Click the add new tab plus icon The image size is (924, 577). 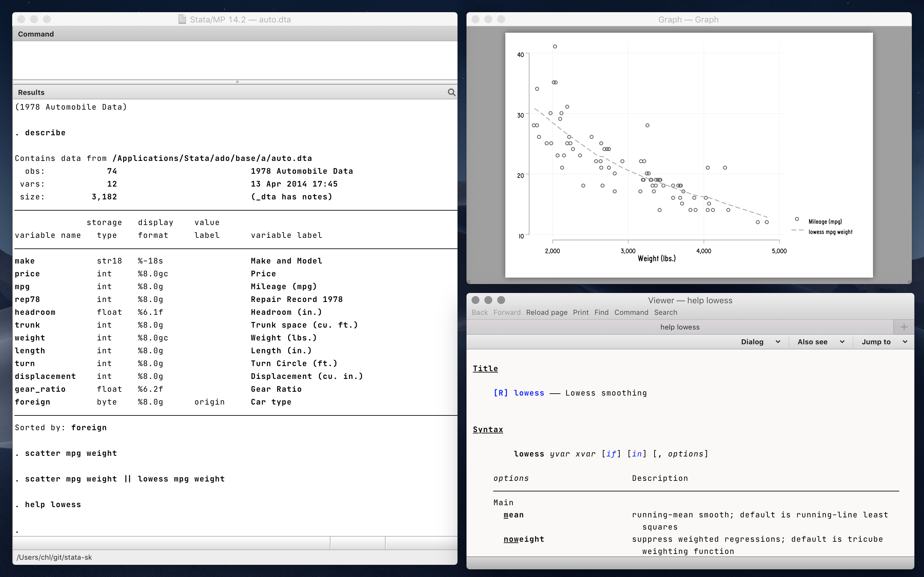pos(903,327)
